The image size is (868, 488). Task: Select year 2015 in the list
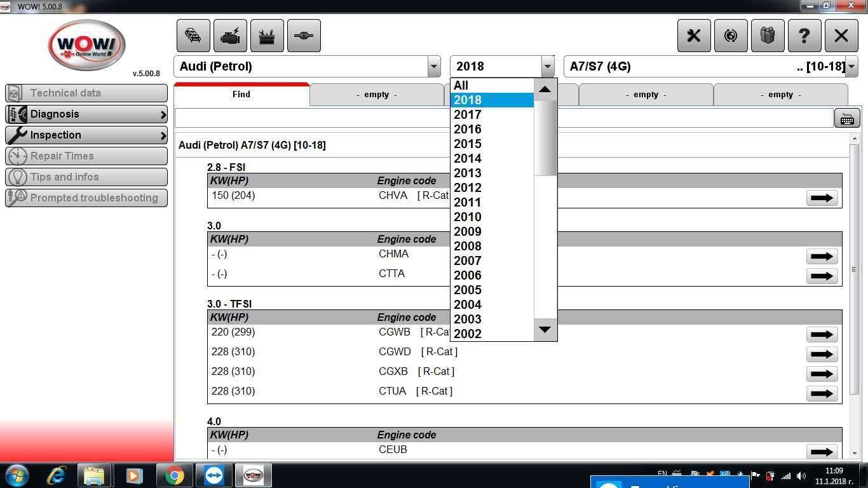click(x=492, y=144)
